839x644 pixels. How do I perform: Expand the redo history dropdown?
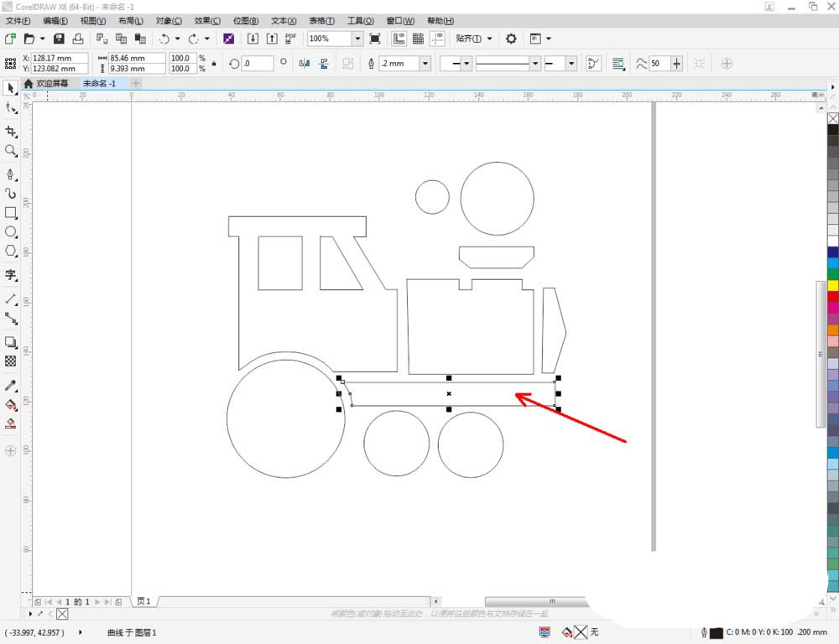[207, 39]
